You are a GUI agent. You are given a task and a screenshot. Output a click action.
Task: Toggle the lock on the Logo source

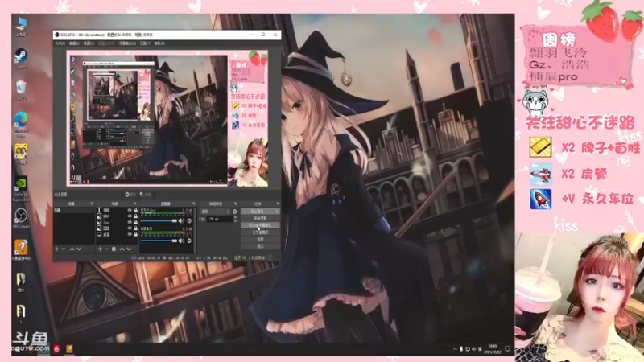[135, 222]
